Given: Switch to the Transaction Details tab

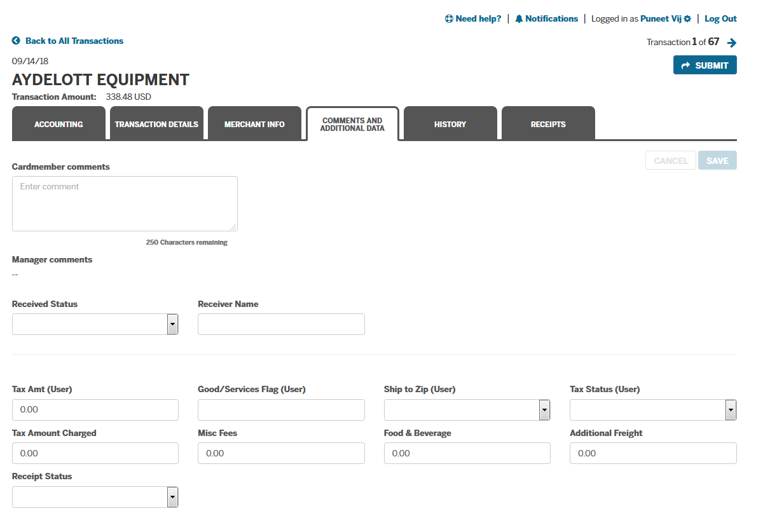Looking at the screenshot, I should (x=156, y=123).
